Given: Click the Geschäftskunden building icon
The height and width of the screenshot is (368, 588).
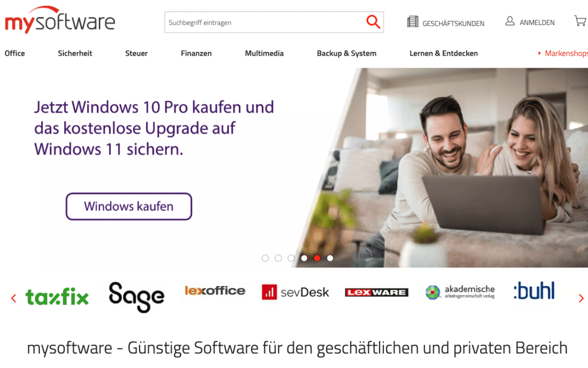Looking at the screenshot, I should click(413, 22).
